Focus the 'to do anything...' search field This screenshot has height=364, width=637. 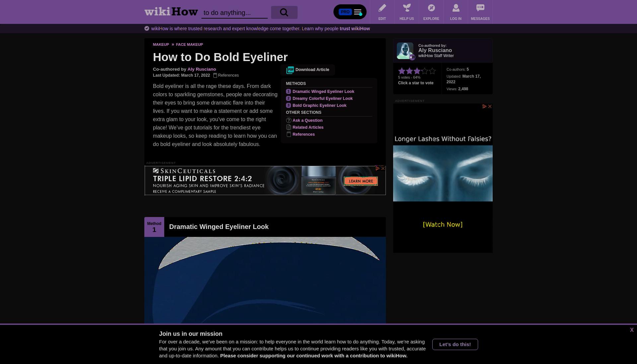click(235, 13)
